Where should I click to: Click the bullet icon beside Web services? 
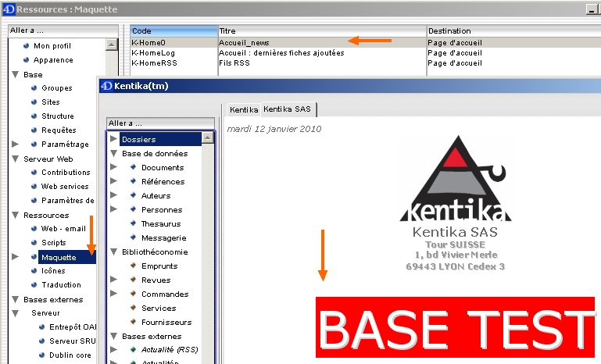[x=34, y=186]
